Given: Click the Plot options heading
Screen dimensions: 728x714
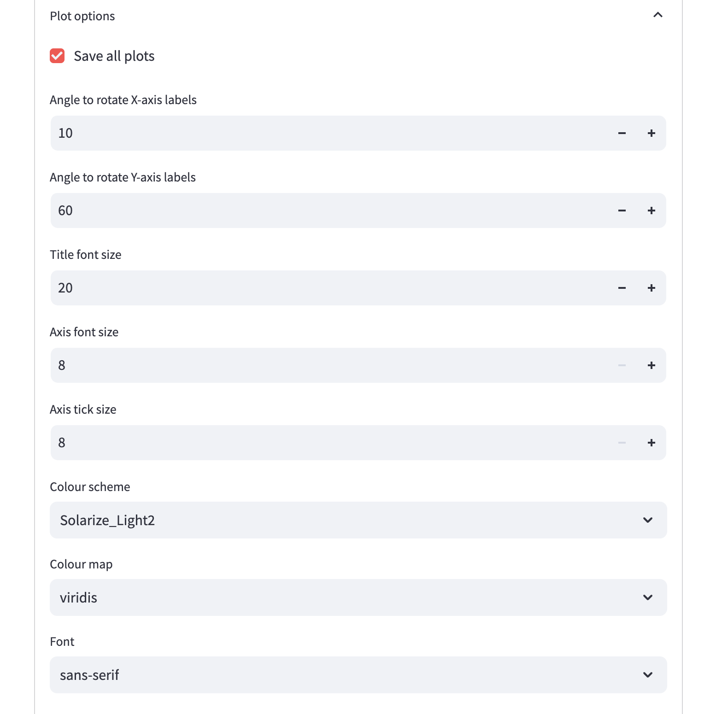Looking at the screenshot, I should 82,15.
